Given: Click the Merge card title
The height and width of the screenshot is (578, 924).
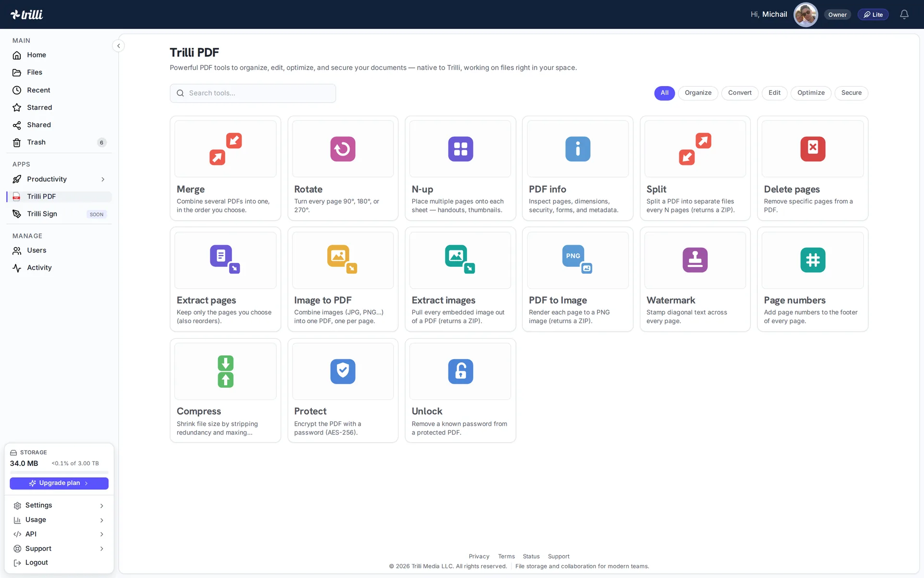Looking at the screenshot, I should click(x=191, y=189).
